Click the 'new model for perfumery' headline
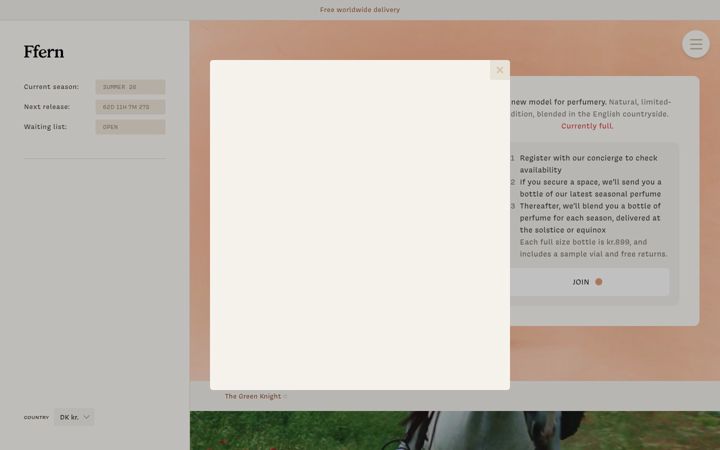 click(x=558, y=102)
